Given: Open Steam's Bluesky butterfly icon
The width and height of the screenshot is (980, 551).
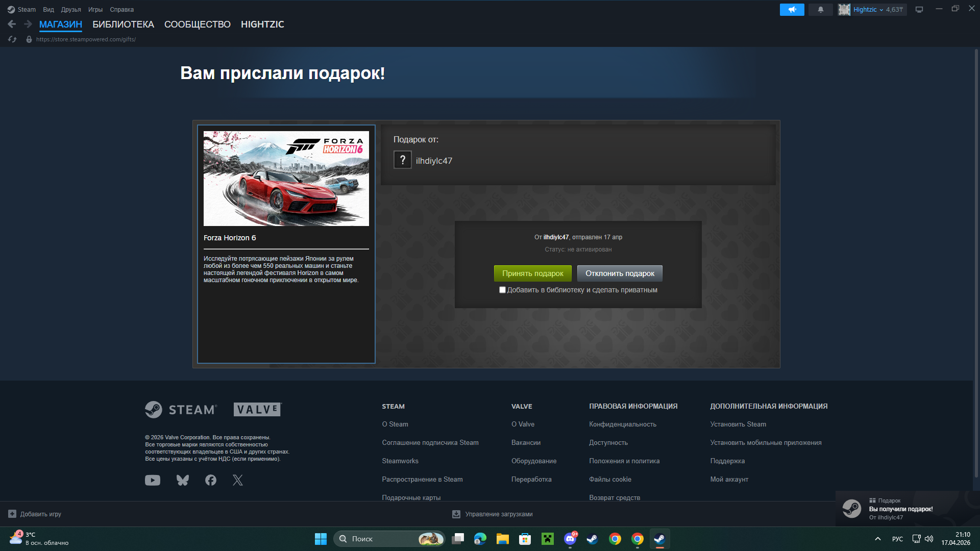Looking at the screenshot, I should click(182, 480).
